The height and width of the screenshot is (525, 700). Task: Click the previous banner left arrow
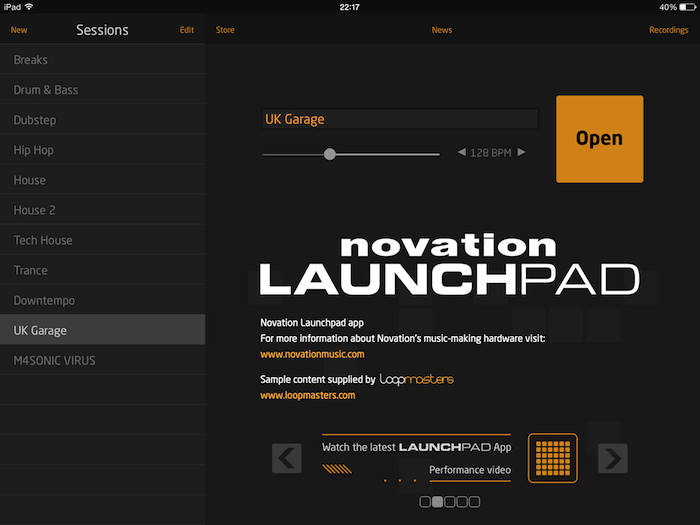point(287,458)
